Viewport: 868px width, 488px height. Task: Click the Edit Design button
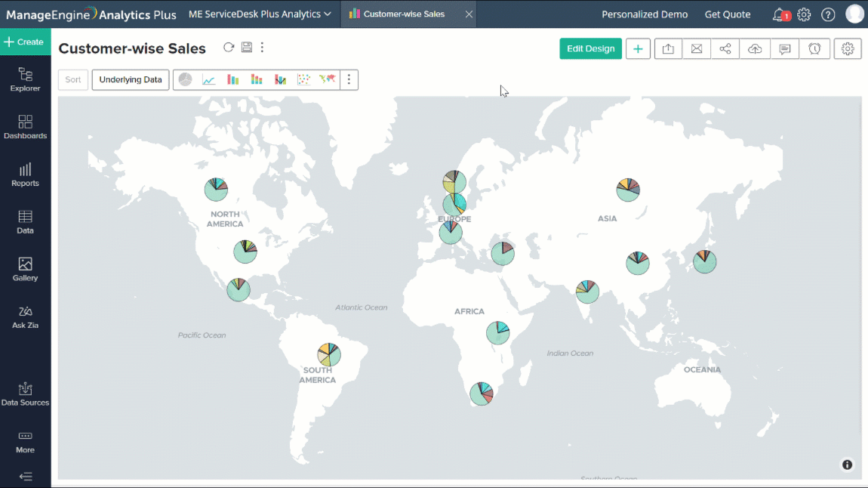click(590, 49)
